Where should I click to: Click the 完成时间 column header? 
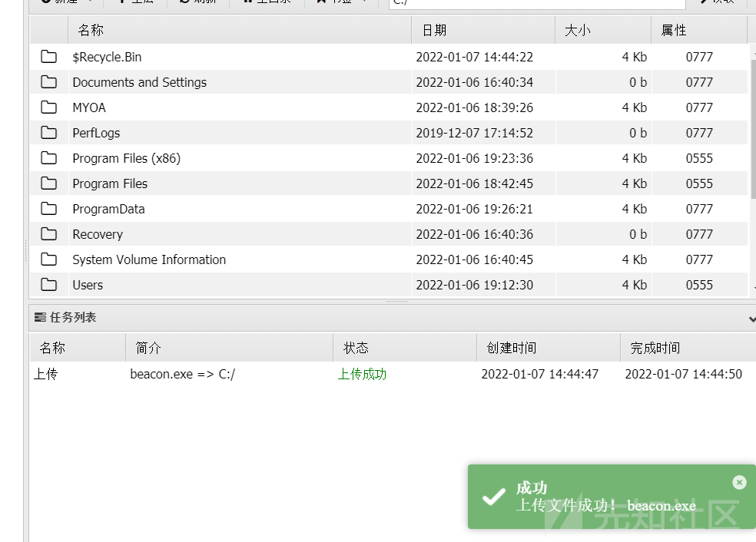click(x=688, y=348)
